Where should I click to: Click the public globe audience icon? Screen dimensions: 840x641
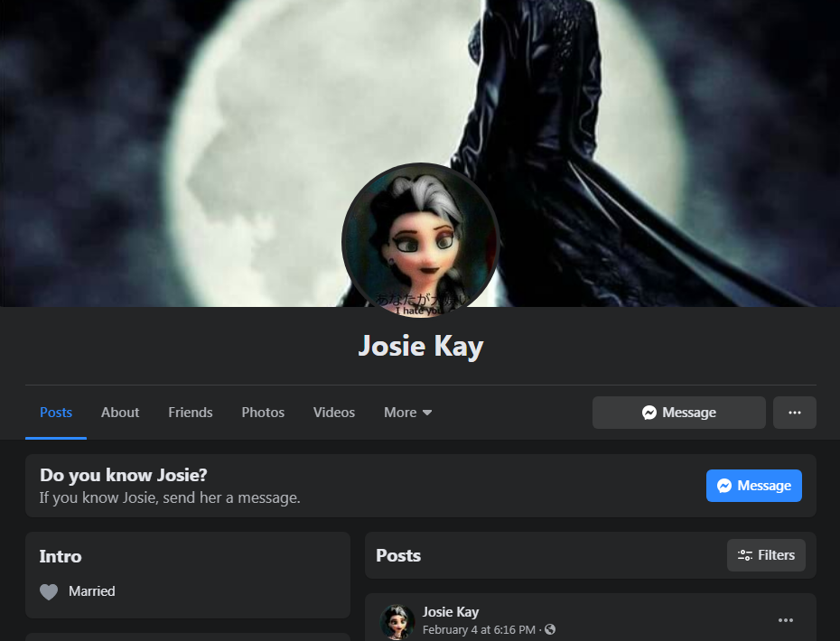550,630
